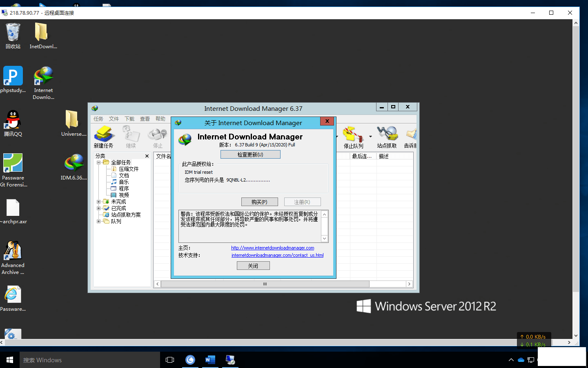Select 程序 category in the tree

tap(124, 188)
